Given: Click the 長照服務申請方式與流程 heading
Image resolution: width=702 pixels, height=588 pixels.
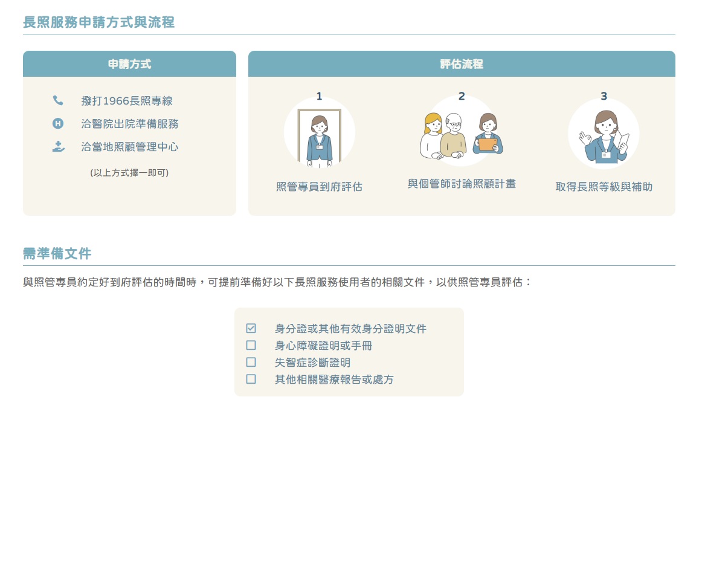Looking at the screenshot, I should point(98,22).
